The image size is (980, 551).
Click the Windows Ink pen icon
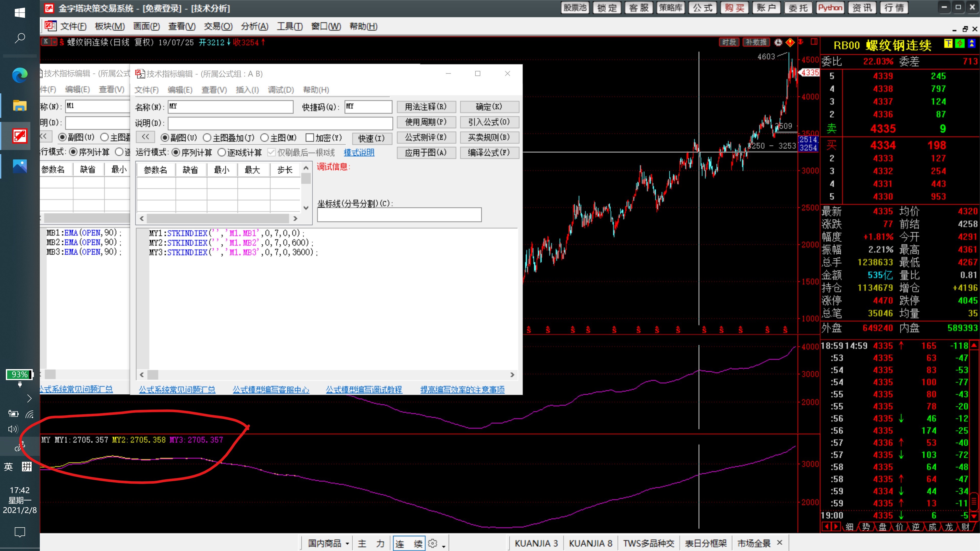[20, 446]
